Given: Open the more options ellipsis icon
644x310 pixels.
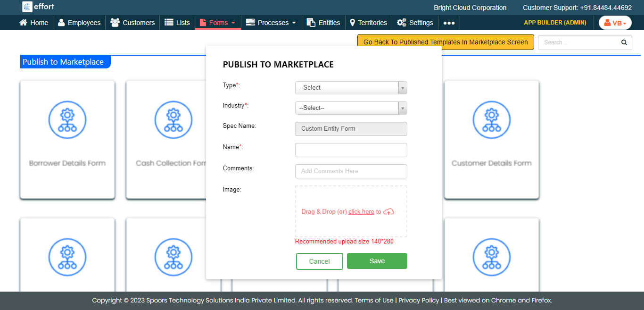Looking at the screenshot, I should [449, 23].
